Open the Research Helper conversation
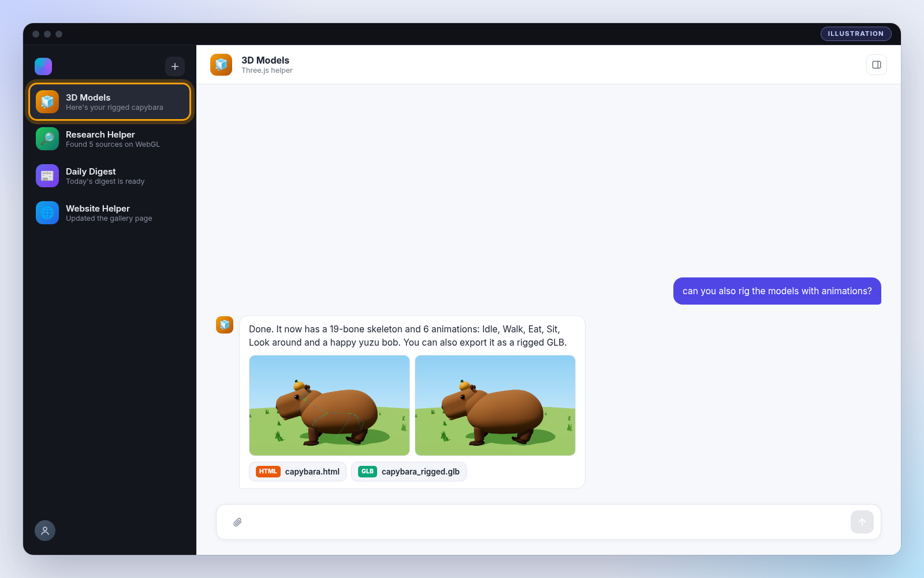 click(x=110, y=139)
